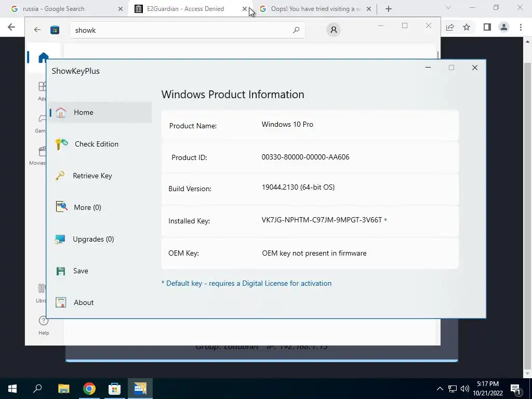Open Chrome tab search dropdown
Image resolution: width=532 pixels, height=399 pixels.
coord(448,7)
